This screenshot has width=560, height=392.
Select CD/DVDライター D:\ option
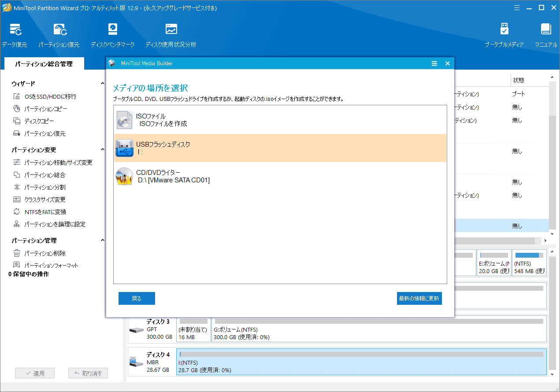click(x=280, y=176)
